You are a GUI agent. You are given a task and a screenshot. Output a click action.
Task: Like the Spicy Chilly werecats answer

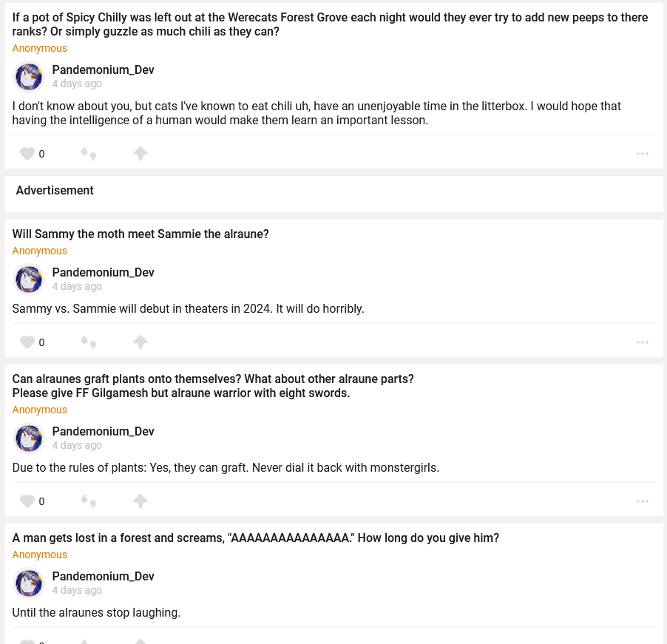(x=27, y=154)
